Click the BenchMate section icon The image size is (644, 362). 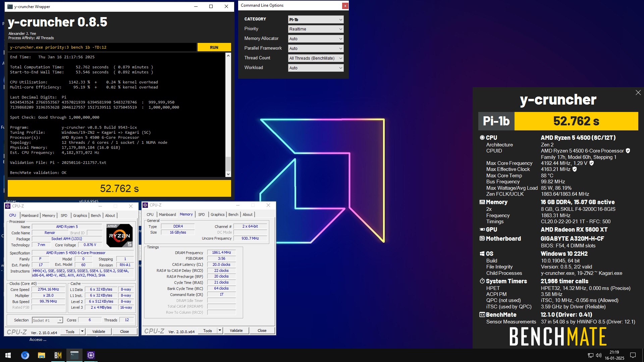click(x=482, y=315)
